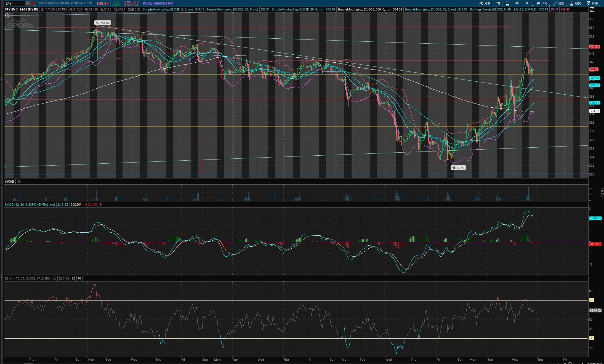604x364 pixels.
Task: Open the Style (风格) dropdown menu
Action: (x=542, y=3)
